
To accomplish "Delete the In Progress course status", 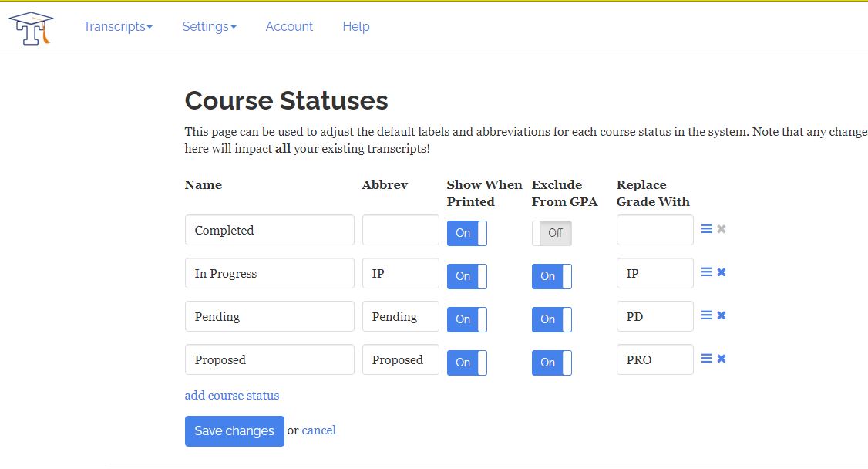I will click(x=722, y=272).
